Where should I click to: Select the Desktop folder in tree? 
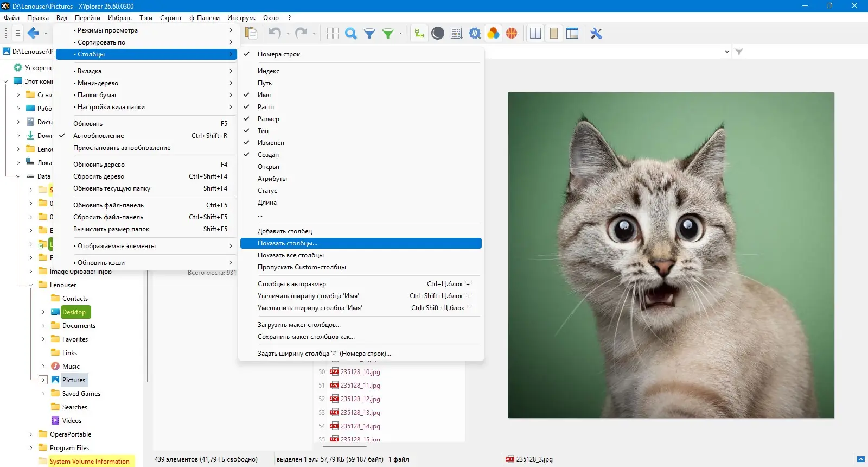pos(74,312)
